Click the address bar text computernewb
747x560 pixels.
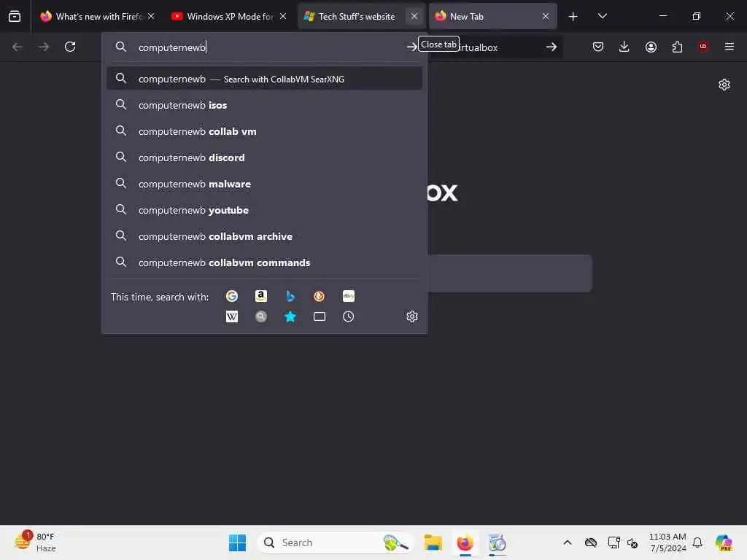click(x=172, y=47)
